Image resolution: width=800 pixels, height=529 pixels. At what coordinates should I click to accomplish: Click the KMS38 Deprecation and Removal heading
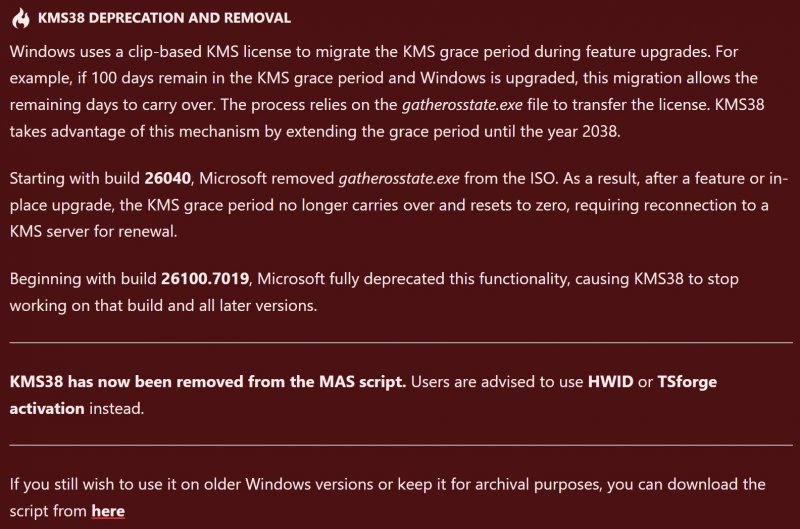tap(164, 19)
